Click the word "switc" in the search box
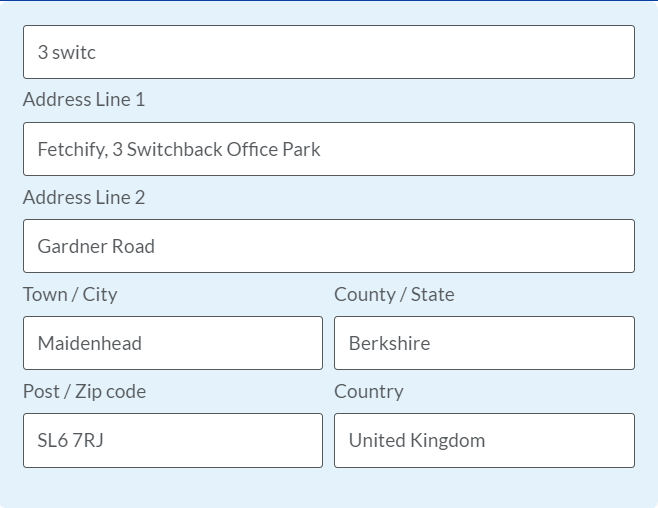The width and height of the screenshot is (658, 508). [74, 52]
